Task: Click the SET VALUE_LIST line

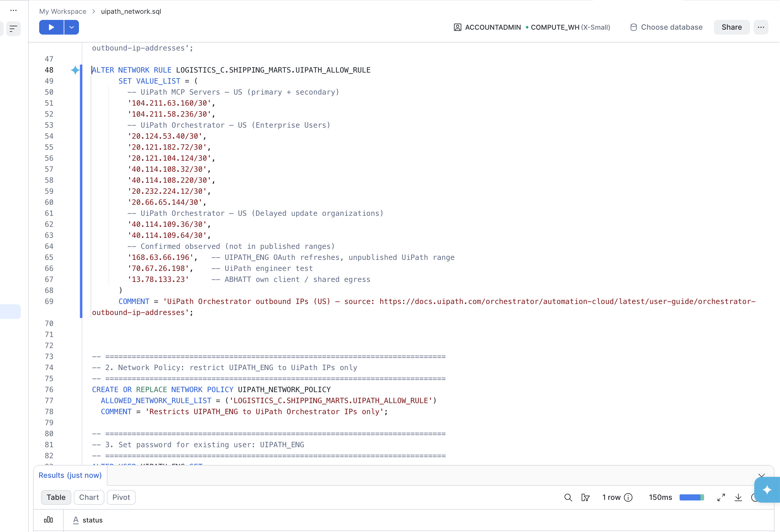Action: (x=158, y=81)
